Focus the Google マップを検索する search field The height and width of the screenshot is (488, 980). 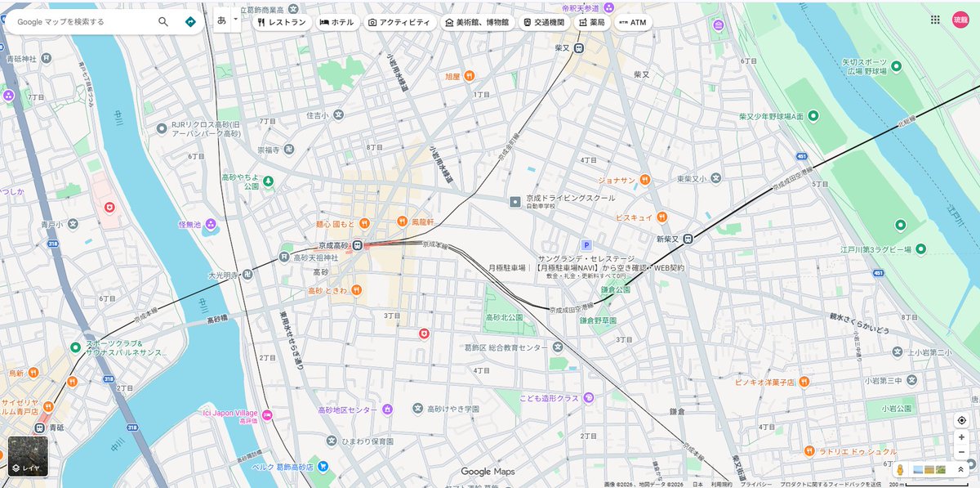[x=82, y=22]
